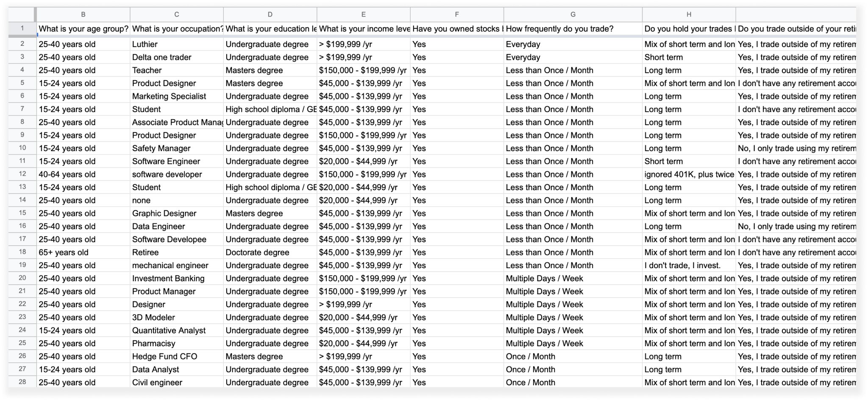Click the 'Doctorate degree' cell

click(270, 252)
